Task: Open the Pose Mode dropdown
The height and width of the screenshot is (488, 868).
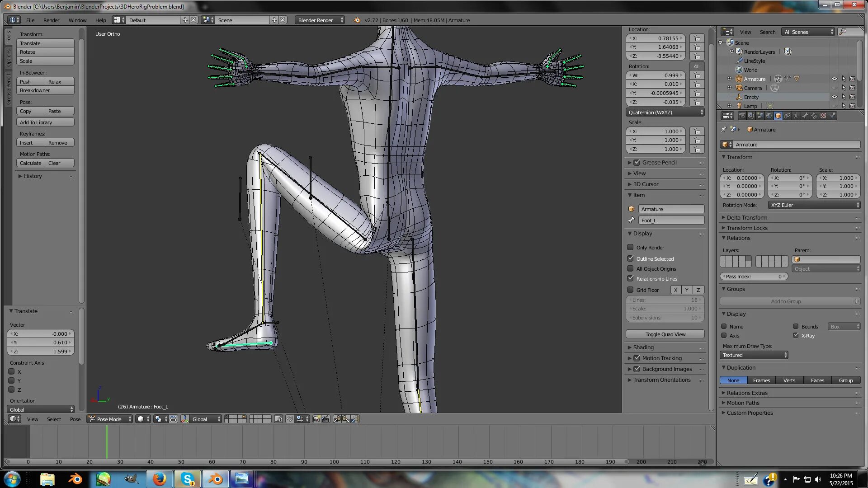Action: [110, 419]
